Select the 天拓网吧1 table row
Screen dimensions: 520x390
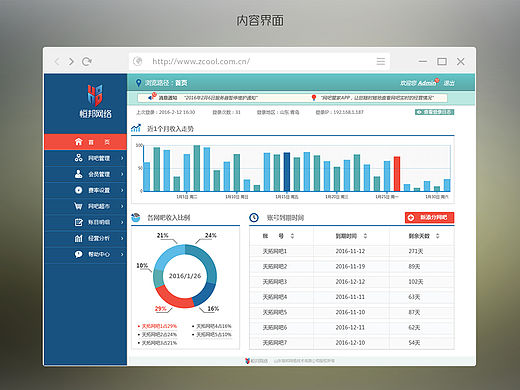click(x=352, y=251)
